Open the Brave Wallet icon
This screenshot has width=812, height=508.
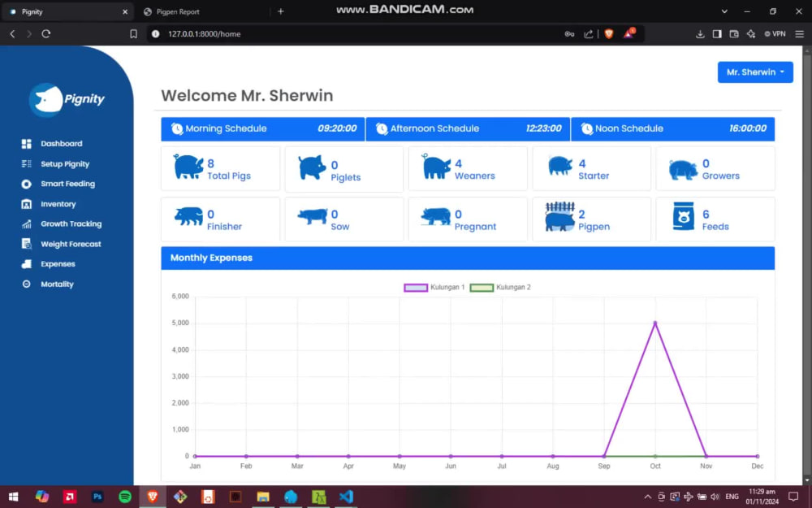click(x=734, y=33)
